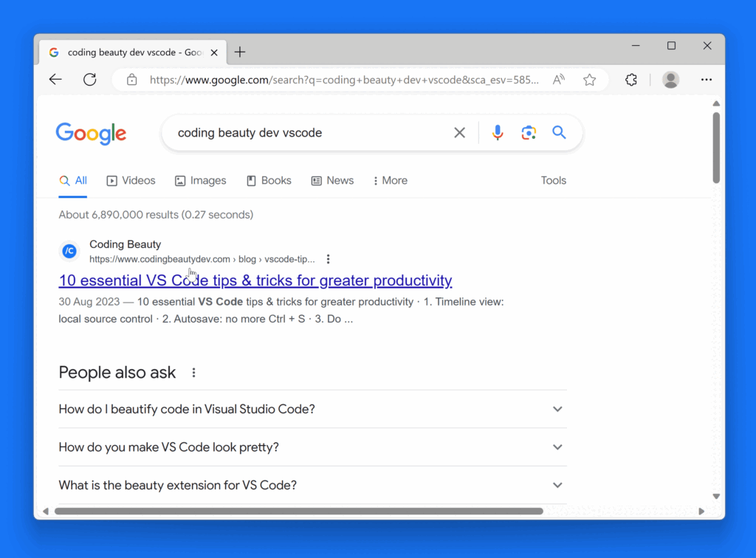The width and height of the screenshot is (756, 558).
Task: Open '10 essential VS Code tips' result
Action: point(255,280)
